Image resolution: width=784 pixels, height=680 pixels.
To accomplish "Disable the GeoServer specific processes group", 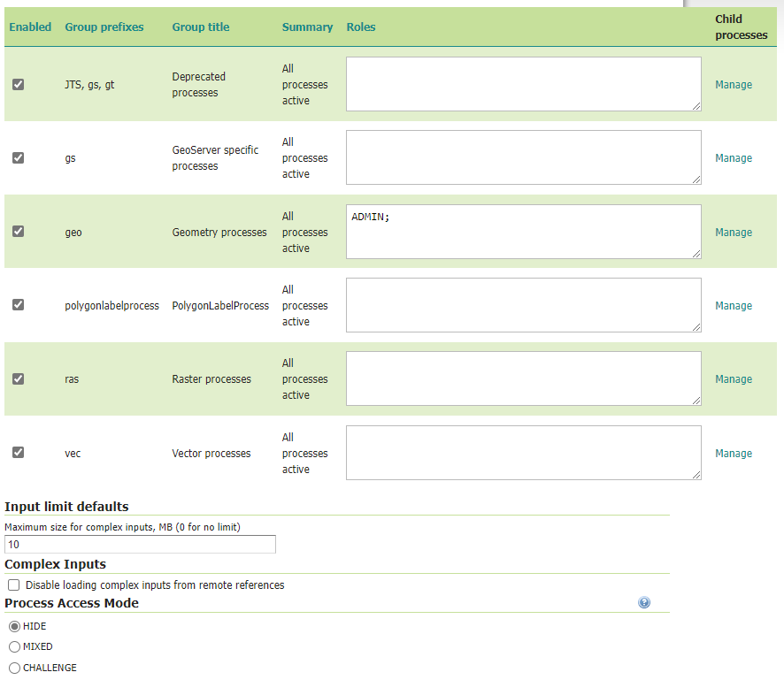I will tap(18, 158).
